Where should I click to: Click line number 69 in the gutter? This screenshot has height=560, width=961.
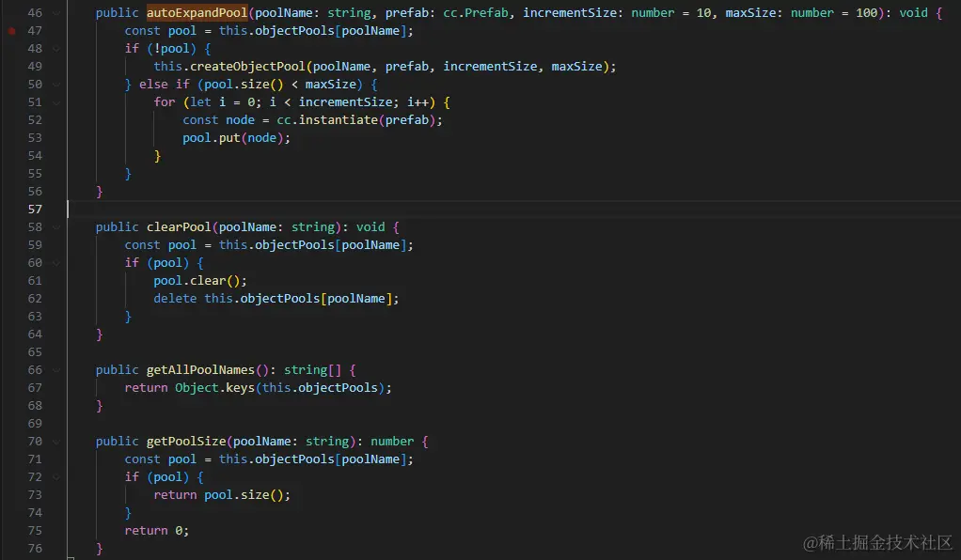point(35,424)
